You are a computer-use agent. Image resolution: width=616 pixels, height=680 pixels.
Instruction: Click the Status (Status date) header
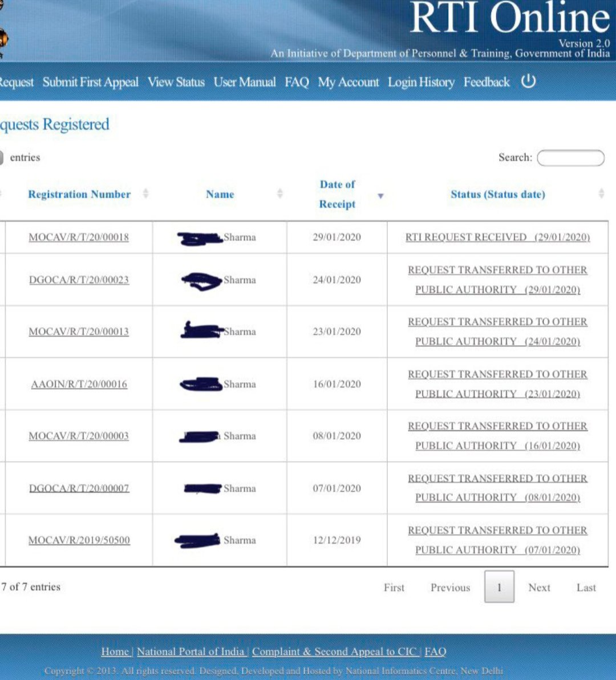[x=498, y=195]
